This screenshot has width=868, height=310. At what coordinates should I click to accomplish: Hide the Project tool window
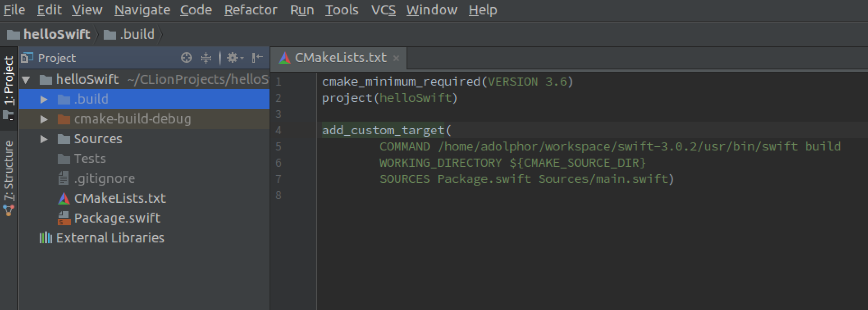pos(257,58)
